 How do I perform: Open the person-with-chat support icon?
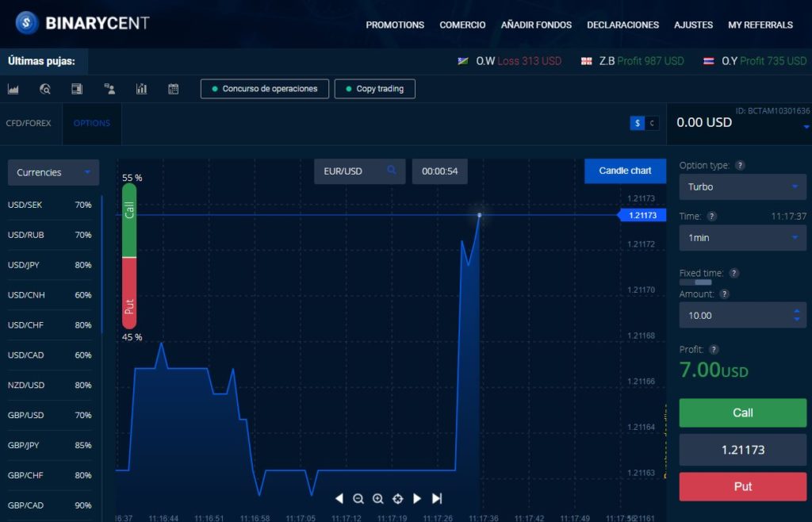pyautogui.click(x=109, y=89)
